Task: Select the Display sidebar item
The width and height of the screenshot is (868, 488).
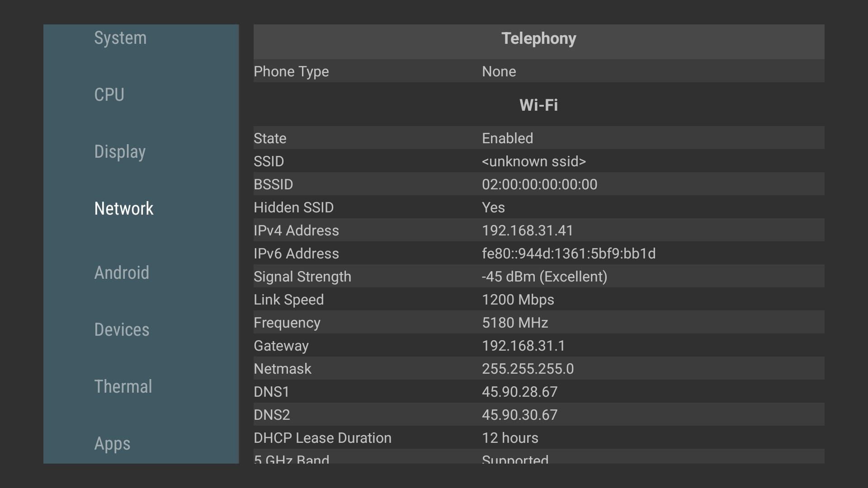Action: (120, 152)
